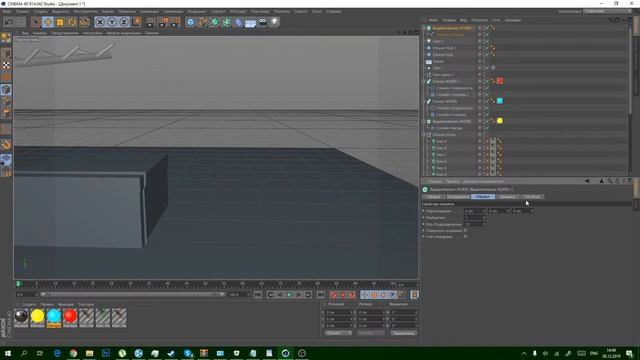Play the animation forward
This screenshot has width=640, height=360.
click(289, 295)
